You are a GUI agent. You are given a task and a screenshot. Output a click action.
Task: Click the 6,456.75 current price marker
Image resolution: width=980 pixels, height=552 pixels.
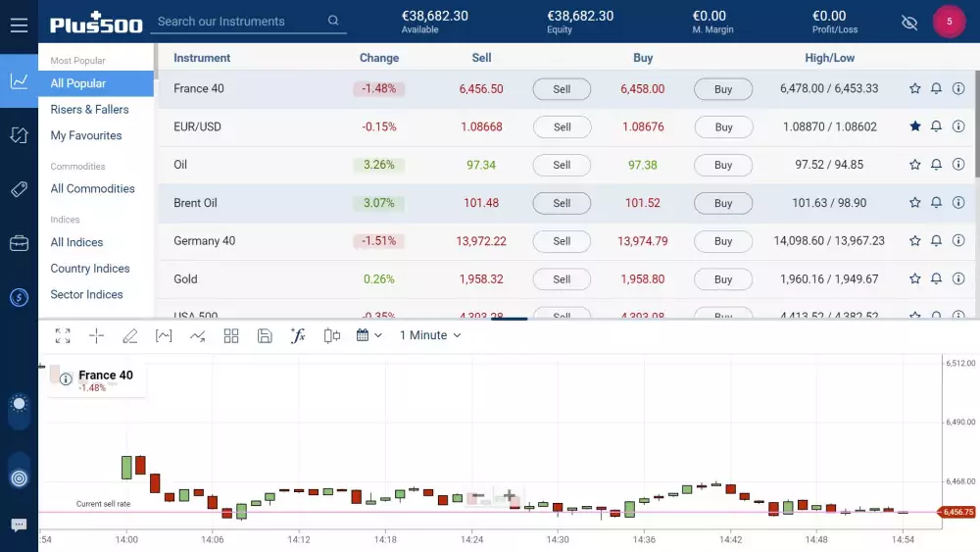point(956,512)
